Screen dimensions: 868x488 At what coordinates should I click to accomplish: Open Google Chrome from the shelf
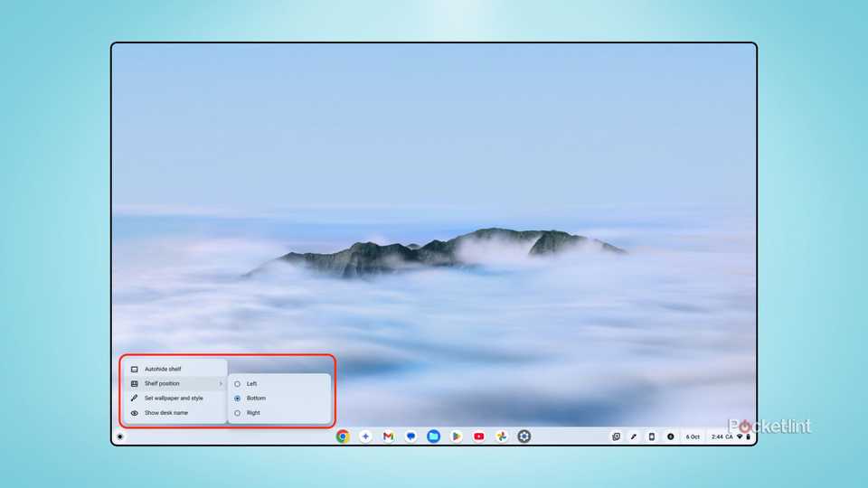pos(343,436)
